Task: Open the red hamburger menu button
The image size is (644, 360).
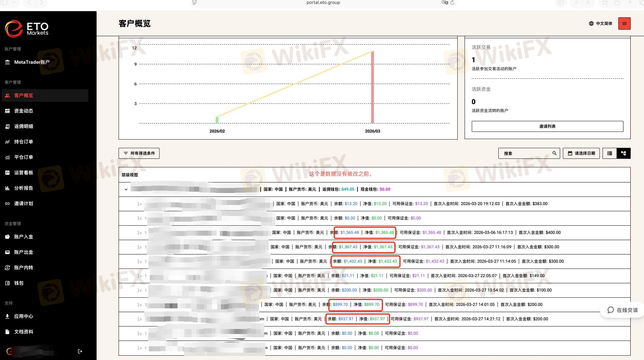Action: (624, 24)
